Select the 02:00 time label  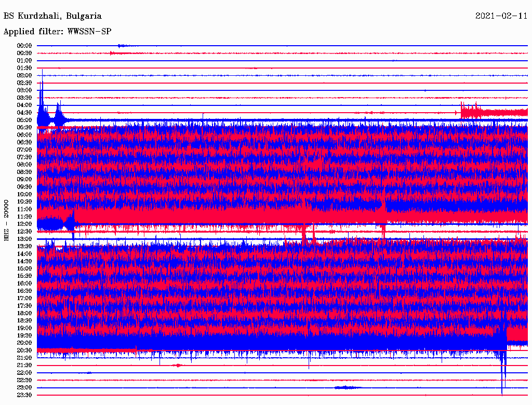[x=24, y=75]
